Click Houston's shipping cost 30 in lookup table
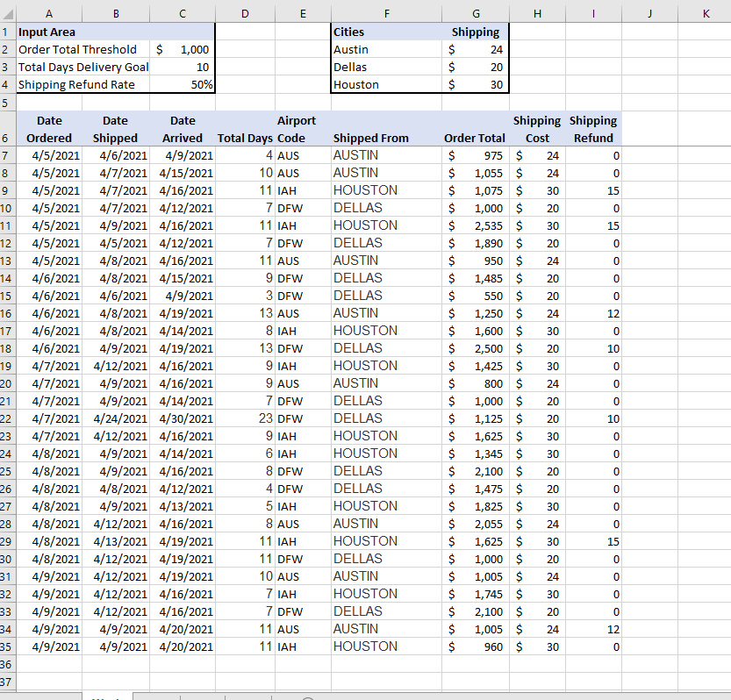This screenshot has height=700, width=731. coord(476,85)
